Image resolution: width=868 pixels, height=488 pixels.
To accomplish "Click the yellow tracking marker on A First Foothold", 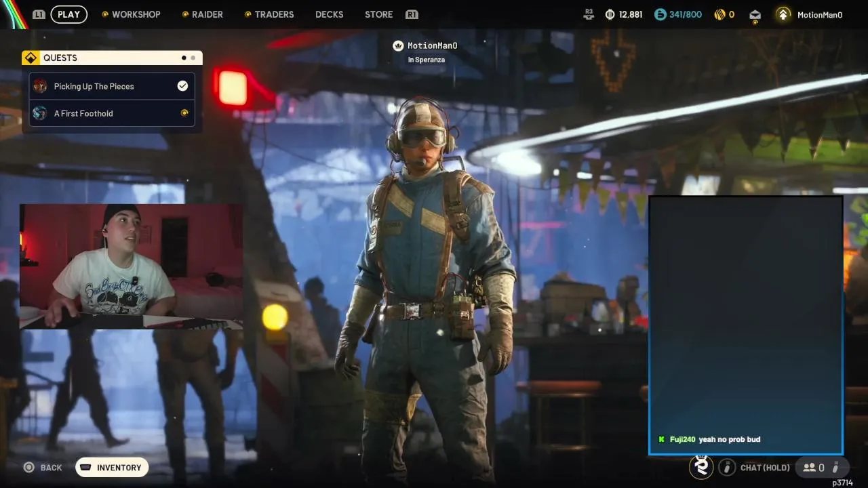I will click(184, 113).
